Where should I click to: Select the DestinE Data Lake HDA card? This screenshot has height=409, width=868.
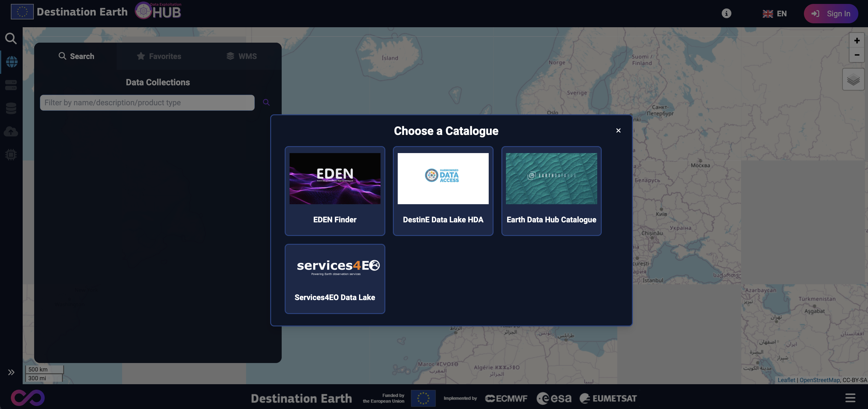click(x=443, y=191)
